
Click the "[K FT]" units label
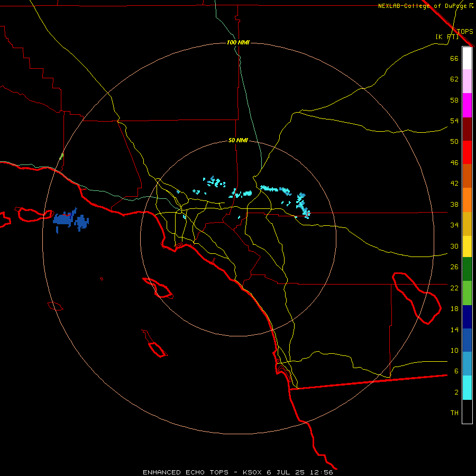click(x=447, y=37)
